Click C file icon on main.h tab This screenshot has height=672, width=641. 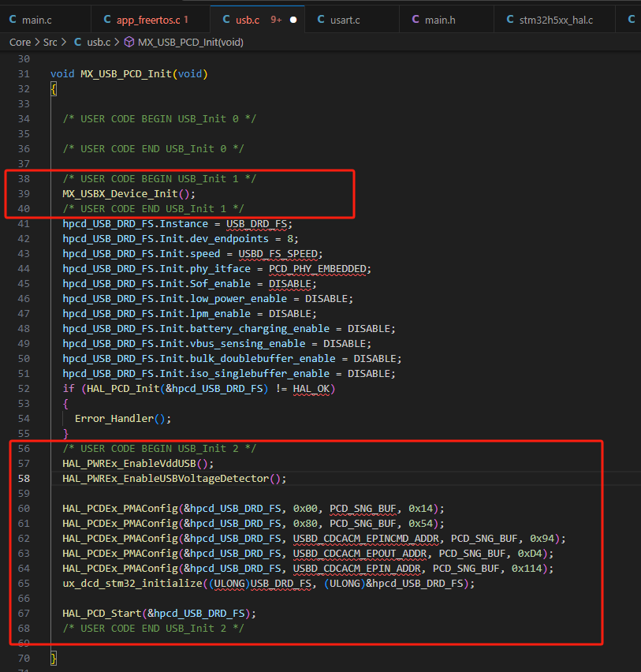point(416,19)
